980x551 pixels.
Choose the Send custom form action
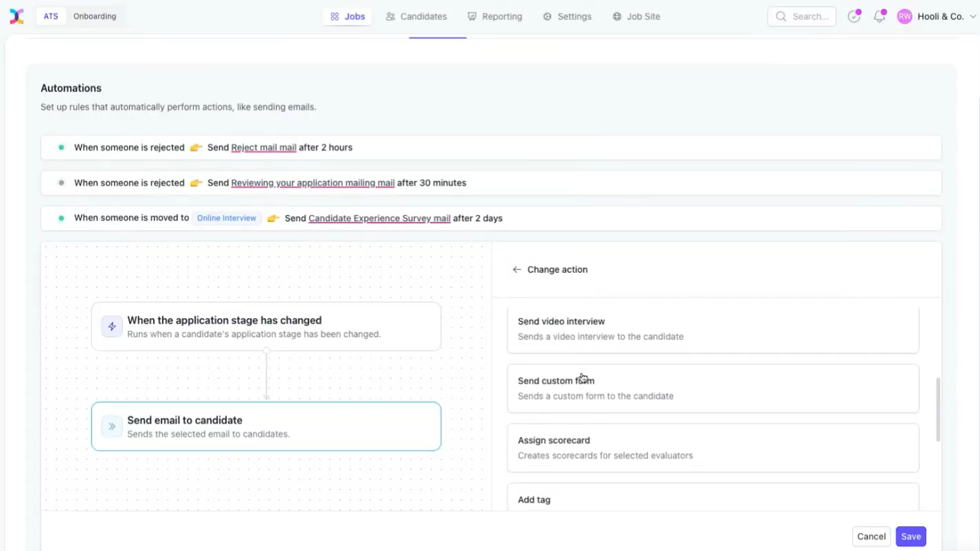pos(713,388)
